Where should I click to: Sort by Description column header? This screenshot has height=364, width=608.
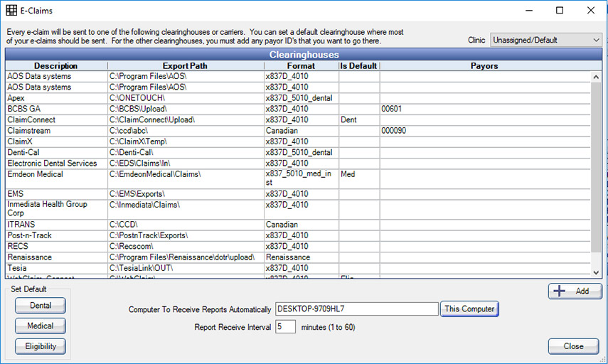(x=56, y=66)
